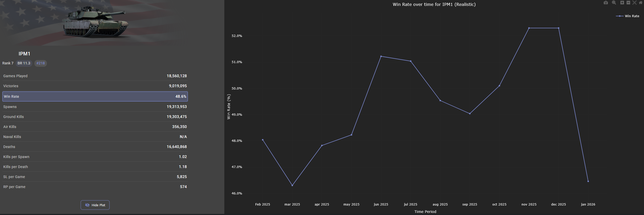644x215 pixels.
Task: Click the Hide Plot button
Action: (95, 205)
